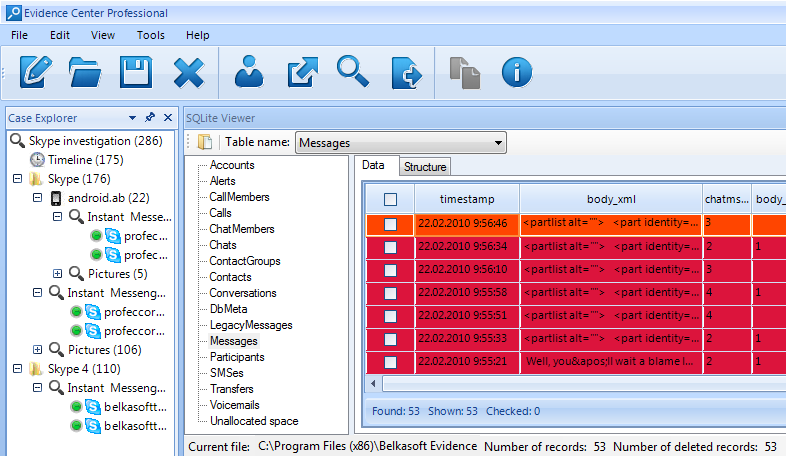Check the row with timestamp 9:55:33
The height and width of the screenshot is (456, 786).
tap(390, 340)
